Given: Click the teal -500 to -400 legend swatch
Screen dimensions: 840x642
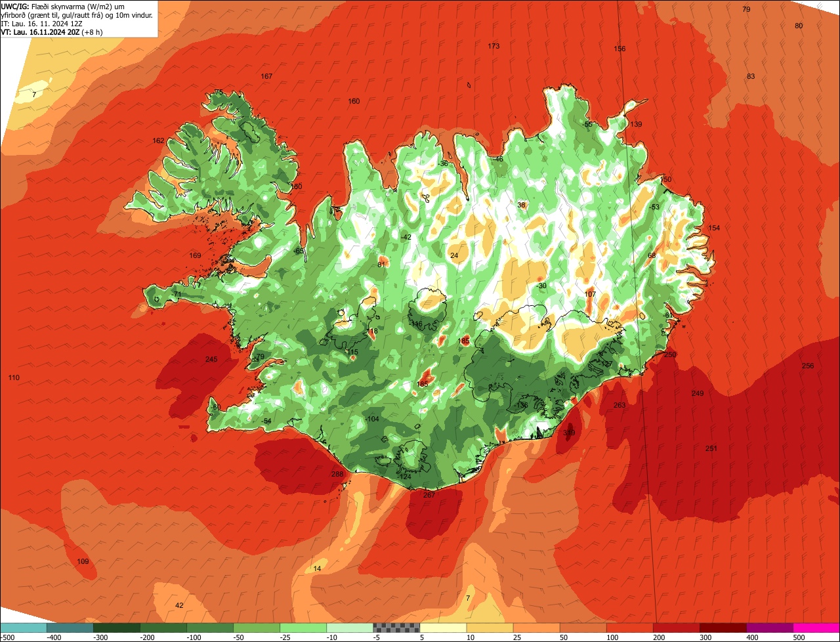Looking at the screenshot, I should [x=24, y=628].
